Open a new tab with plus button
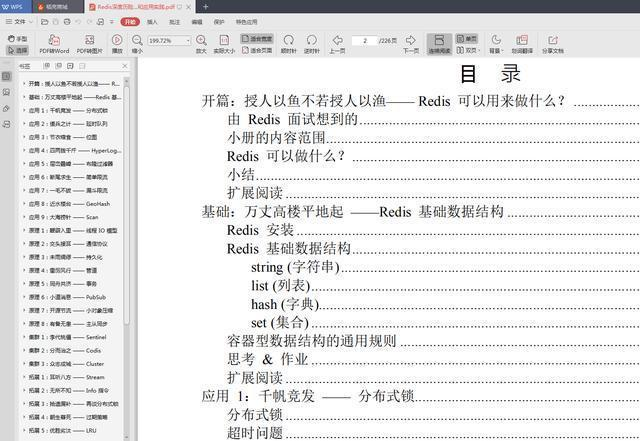The height and width of the screenshot is (441, 640). 205,7
